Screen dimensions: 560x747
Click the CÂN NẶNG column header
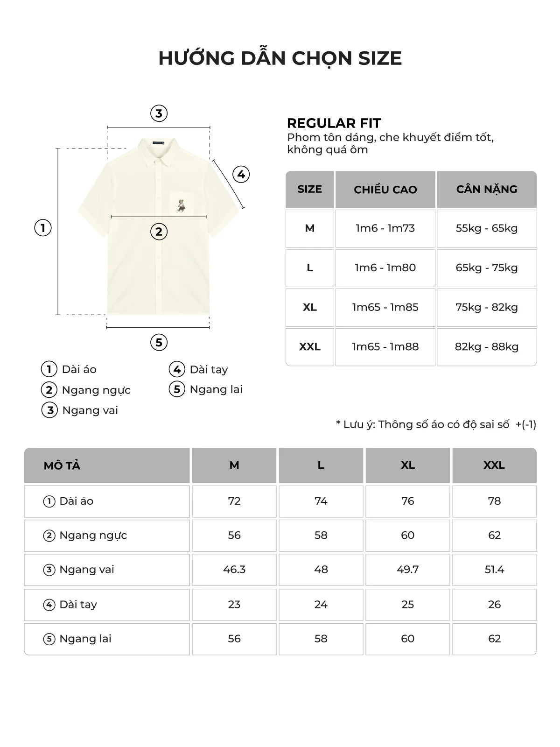click(x=487, y=190)
